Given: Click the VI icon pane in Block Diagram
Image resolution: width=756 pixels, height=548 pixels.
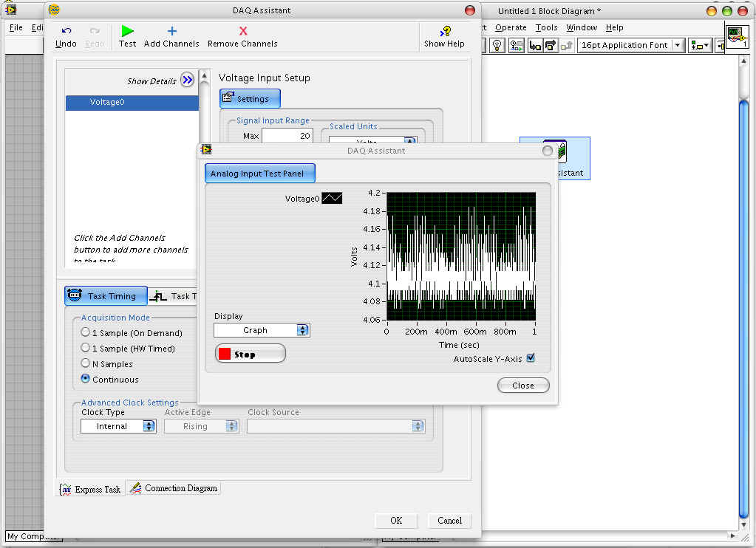Looking at the screenshot, I should coord(738,36).
